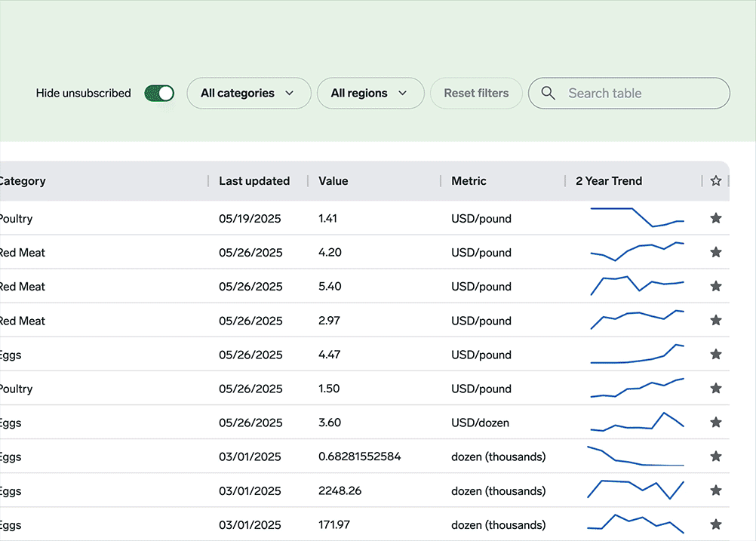Click the value 5.40 cell
This screenshot has width=756, height=541.
click(x=330, y=287)
